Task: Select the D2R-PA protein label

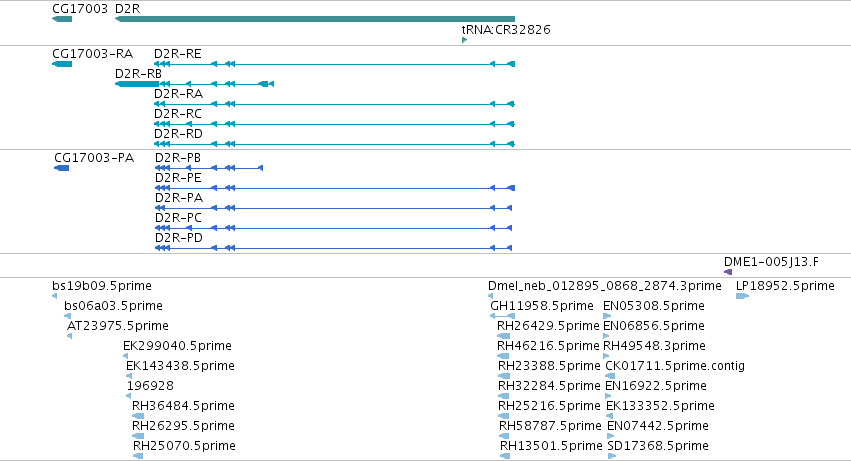Action: 179,198
